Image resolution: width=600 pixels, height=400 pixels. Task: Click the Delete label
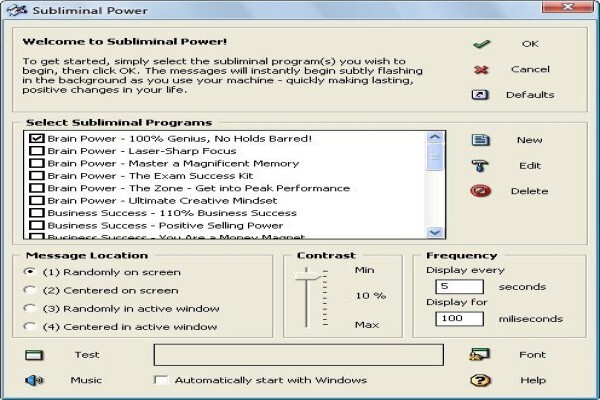click(x=530, y=191)
